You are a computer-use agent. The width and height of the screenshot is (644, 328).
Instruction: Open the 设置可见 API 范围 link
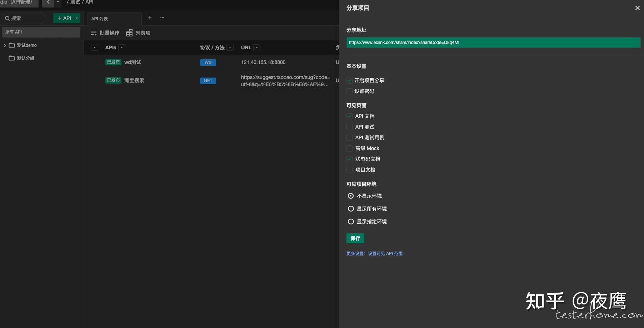385,253
